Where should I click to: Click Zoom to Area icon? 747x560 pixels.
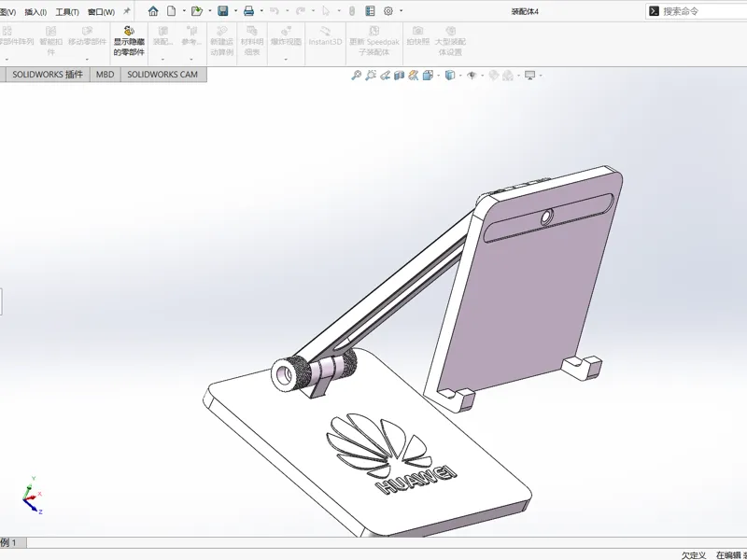click(x=370, y=76)
